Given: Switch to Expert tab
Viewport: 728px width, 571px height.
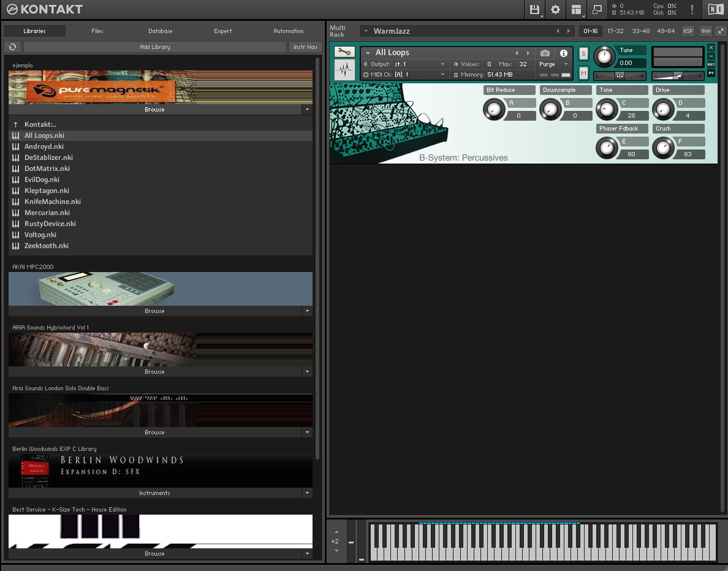Looking at the screenshot, I should pyautogui.click(x=223, y=31).
